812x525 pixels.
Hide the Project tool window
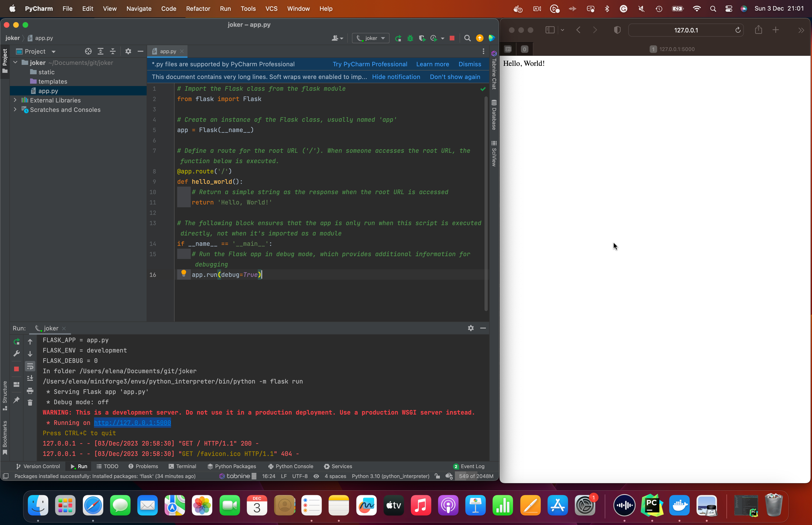tap(141, 51)
